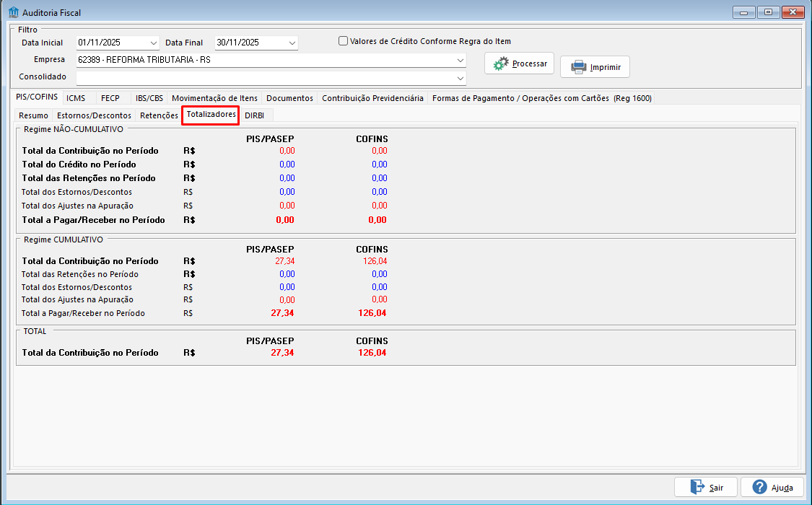Click TOTAL section PIS/PASEP value 27,34
812x505 pixels.
click(x=282, y=353)
